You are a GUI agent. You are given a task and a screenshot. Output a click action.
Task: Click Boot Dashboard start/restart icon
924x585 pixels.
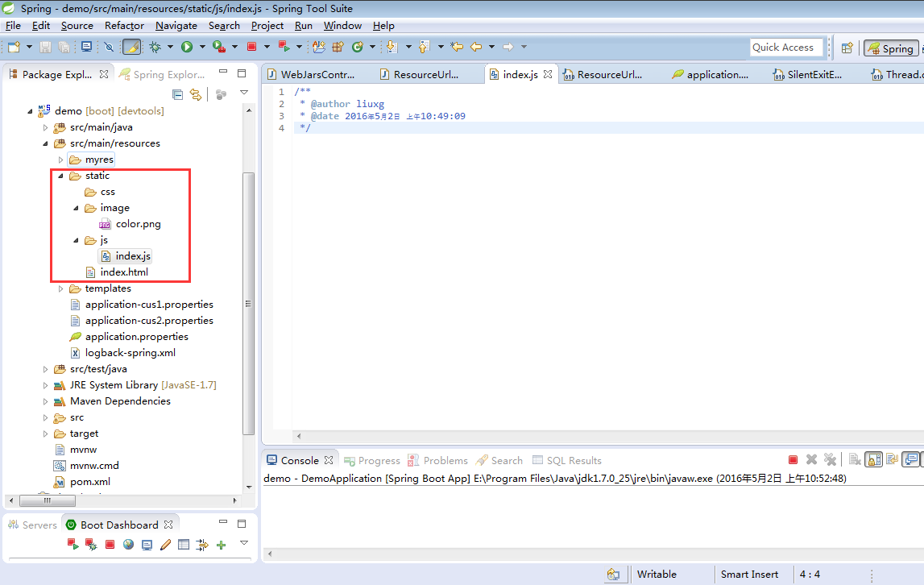click(x=73, y=545)
